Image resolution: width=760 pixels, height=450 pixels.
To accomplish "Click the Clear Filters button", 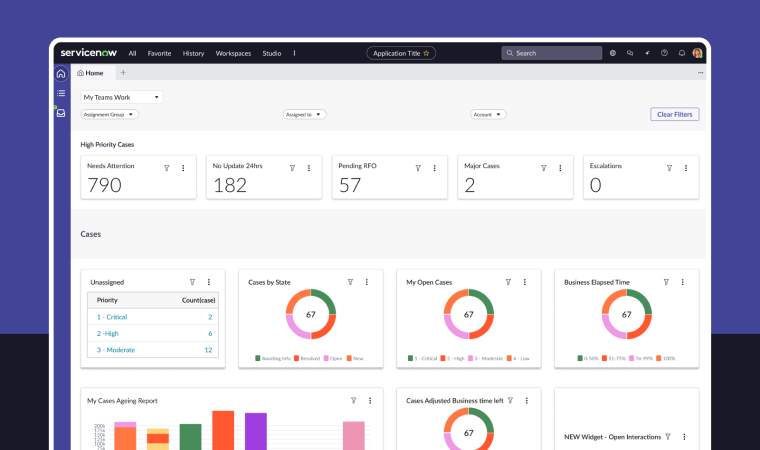I will point(674,115).
